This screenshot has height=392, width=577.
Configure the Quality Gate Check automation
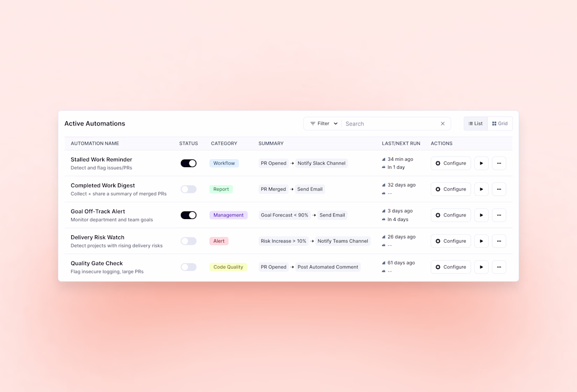(x=451, y=267)
